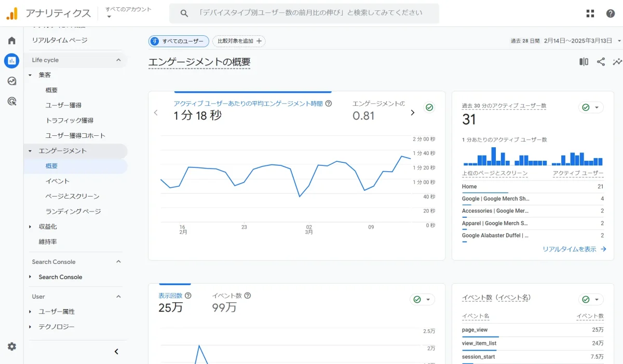Collapse the Life cycle section
Viewport: 623px width, 364px height.
pos(118,60)
